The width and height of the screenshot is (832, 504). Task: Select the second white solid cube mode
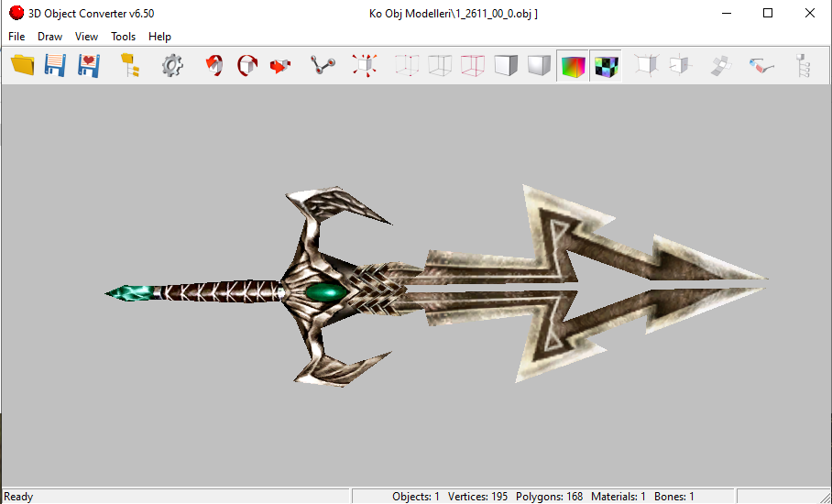tap(539, 66)
